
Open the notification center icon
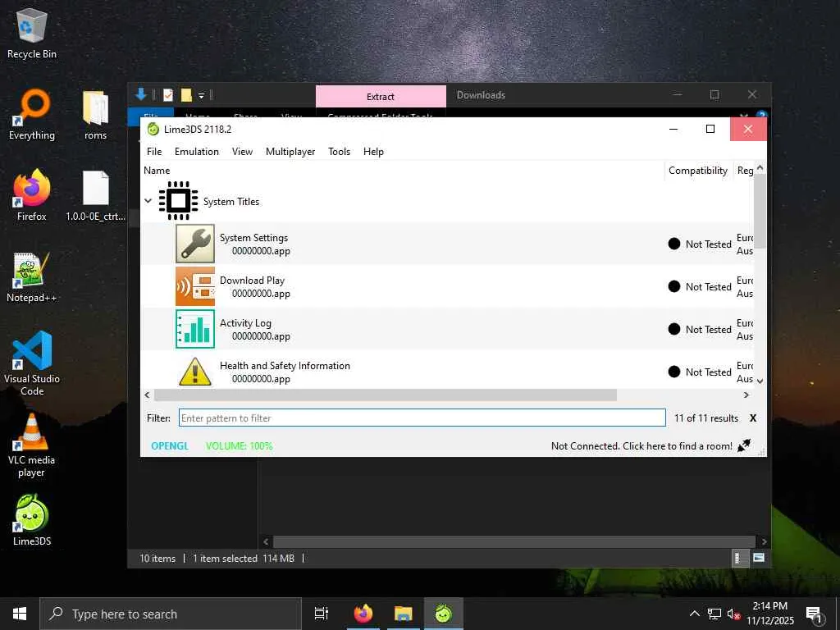pos(815,614)
